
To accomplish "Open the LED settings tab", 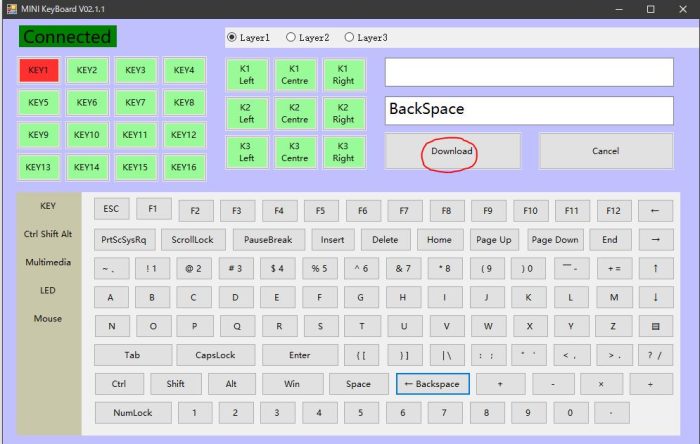I will (x=48, y=290).
